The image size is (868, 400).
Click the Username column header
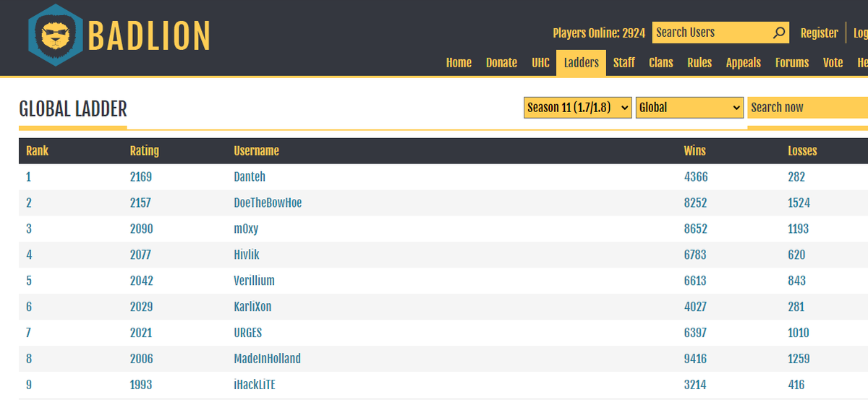[256, 150]
